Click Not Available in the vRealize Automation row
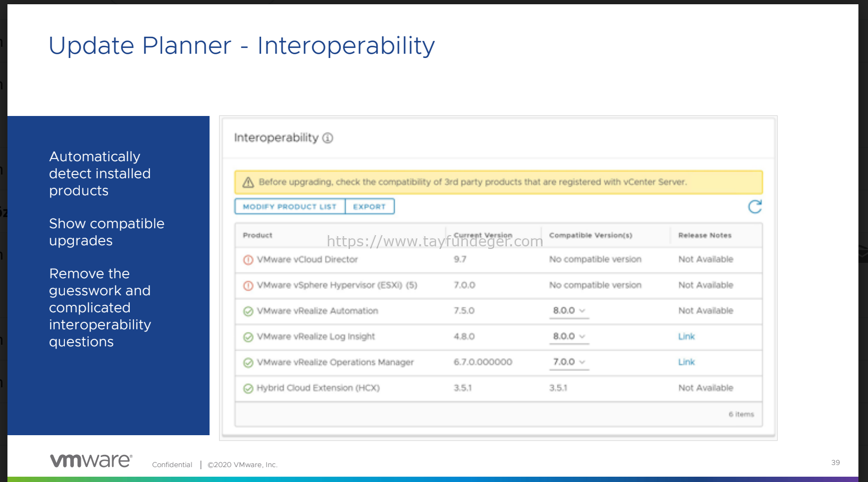Screen dimensions: 868x482 [x=706, y=311]
